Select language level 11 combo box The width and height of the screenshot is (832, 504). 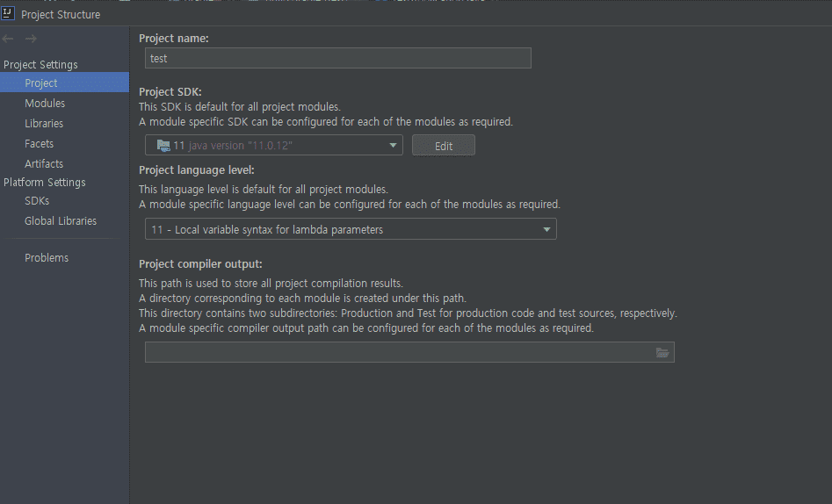point(351,229)
